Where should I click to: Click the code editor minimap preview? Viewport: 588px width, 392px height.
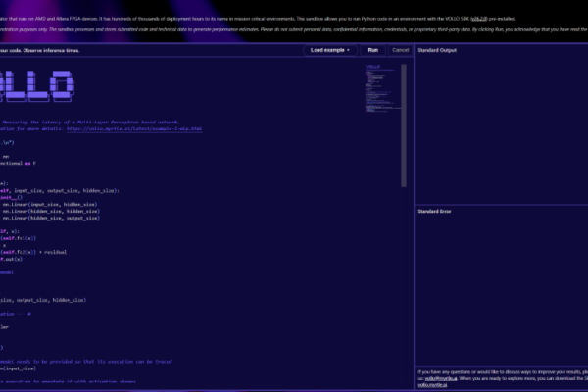point(379,88)
